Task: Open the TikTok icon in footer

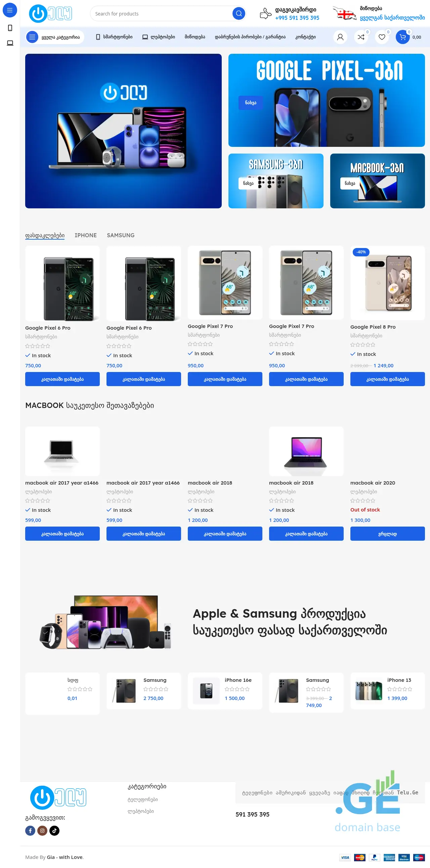Action: [x=54, y=831]
